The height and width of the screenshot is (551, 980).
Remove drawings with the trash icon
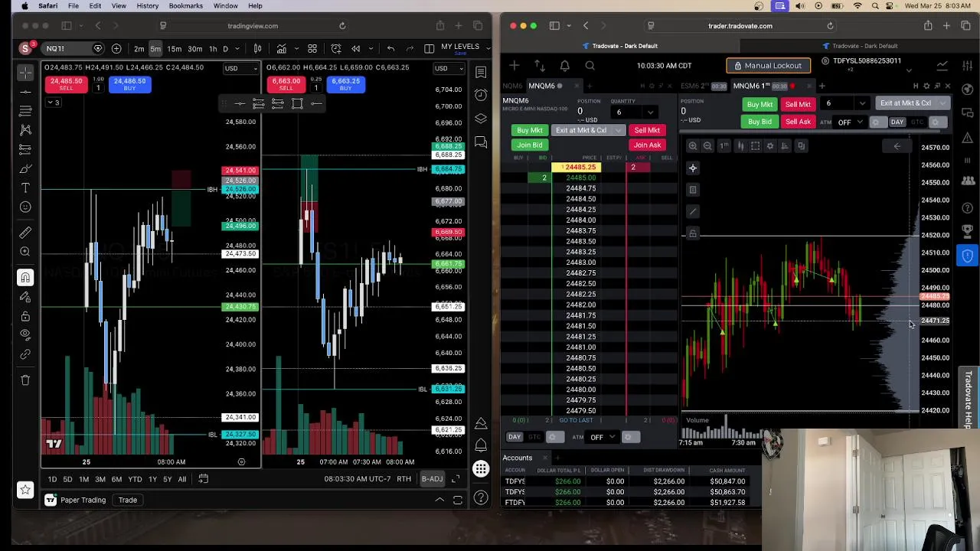pyautogui.click(x=25, y=380)
